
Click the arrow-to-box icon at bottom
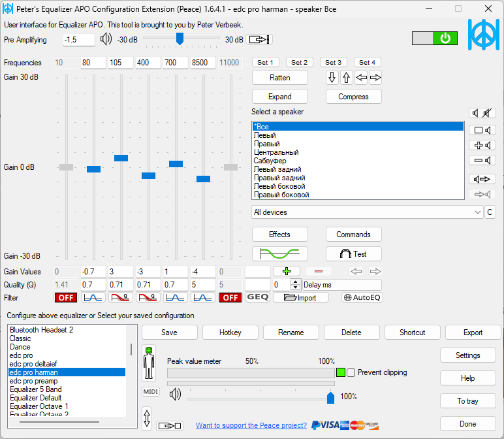(x=170, y=426)
